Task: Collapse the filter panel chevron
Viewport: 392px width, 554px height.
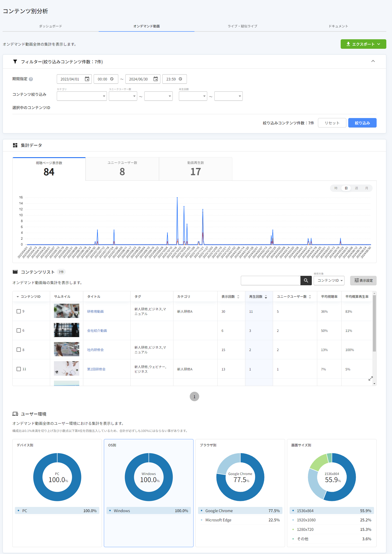Action: tap(373, 61)
